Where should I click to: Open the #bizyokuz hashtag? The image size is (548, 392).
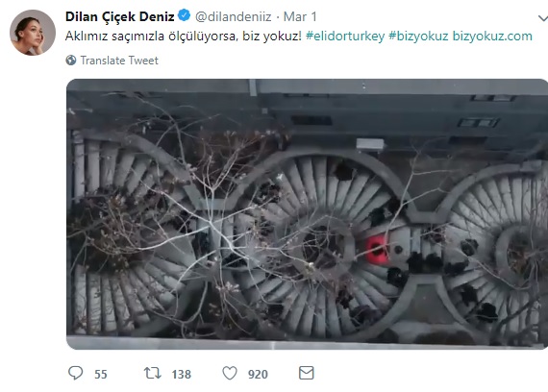[418, 36]
